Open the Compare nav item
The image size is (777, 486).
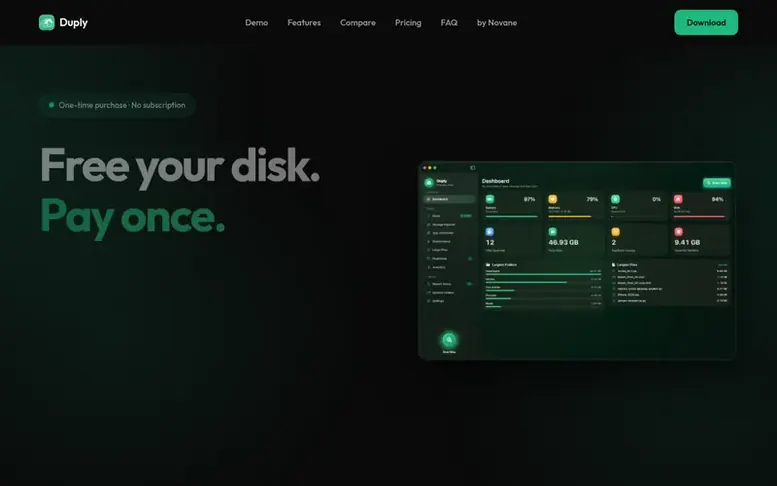(358, 23)
